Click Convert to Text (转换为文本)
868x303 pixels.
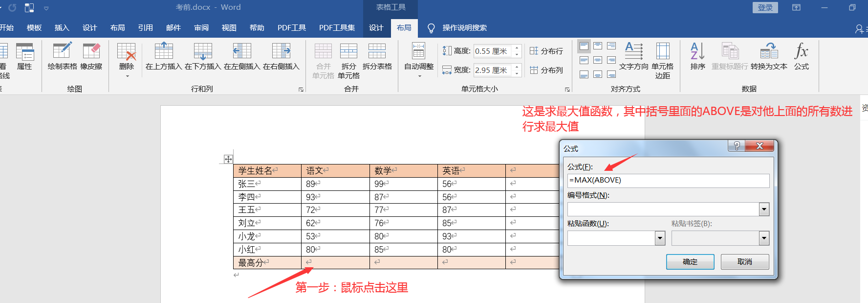pos(769,57)
